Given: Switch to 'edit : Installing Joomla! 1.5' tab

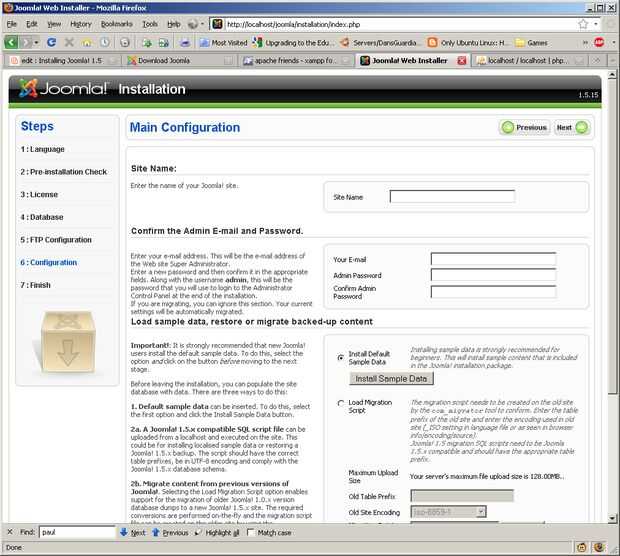Looking at the screenshot, I should tap(61, 61).
